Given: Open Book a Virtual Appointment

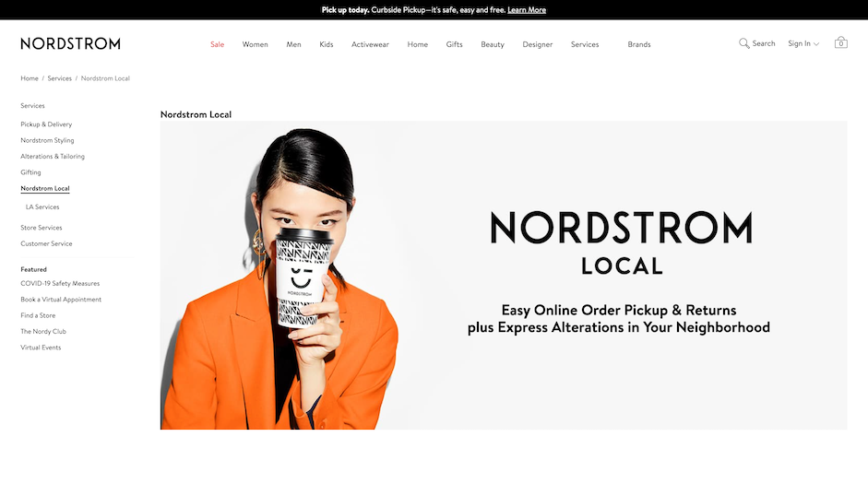Looking at the screenshot, I should [61, 300].
